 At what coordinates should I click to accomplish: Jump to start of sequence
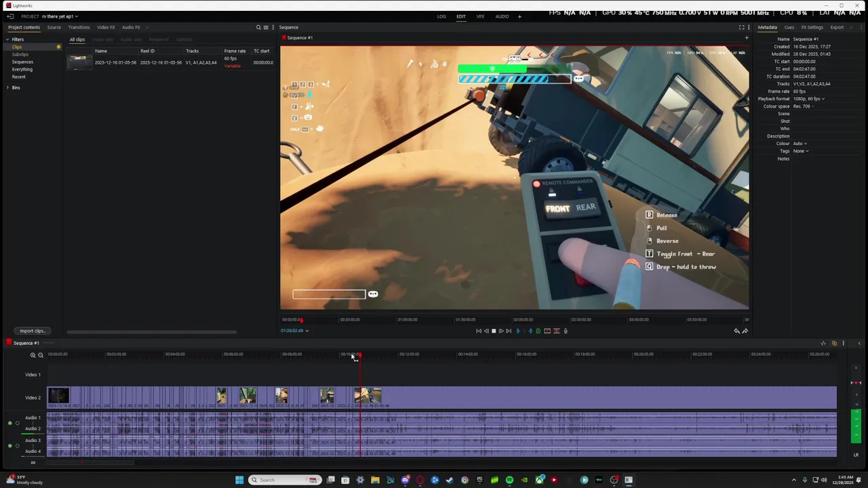point(479,331)
